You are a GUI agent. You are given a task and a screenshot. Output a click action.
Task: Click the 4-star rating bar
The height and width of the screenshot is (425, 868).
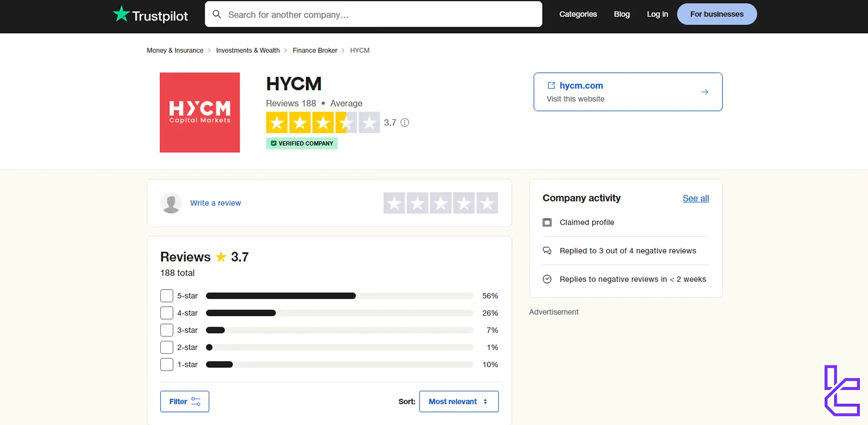[340, 313]
